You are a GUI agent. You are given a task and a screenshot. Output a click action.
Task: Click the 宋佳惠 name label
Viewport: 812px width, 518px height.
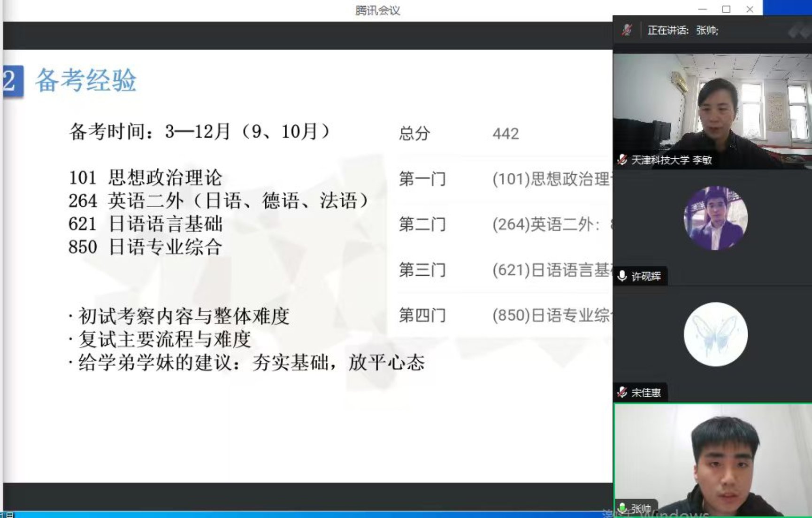[646, 392]
